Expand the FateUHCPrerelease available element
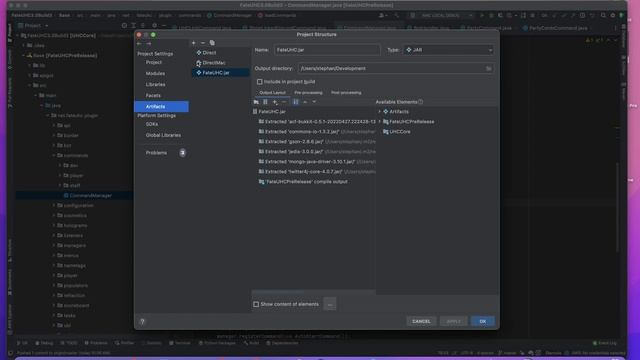The height and width of the screenshot is (360, 640). 380,122
